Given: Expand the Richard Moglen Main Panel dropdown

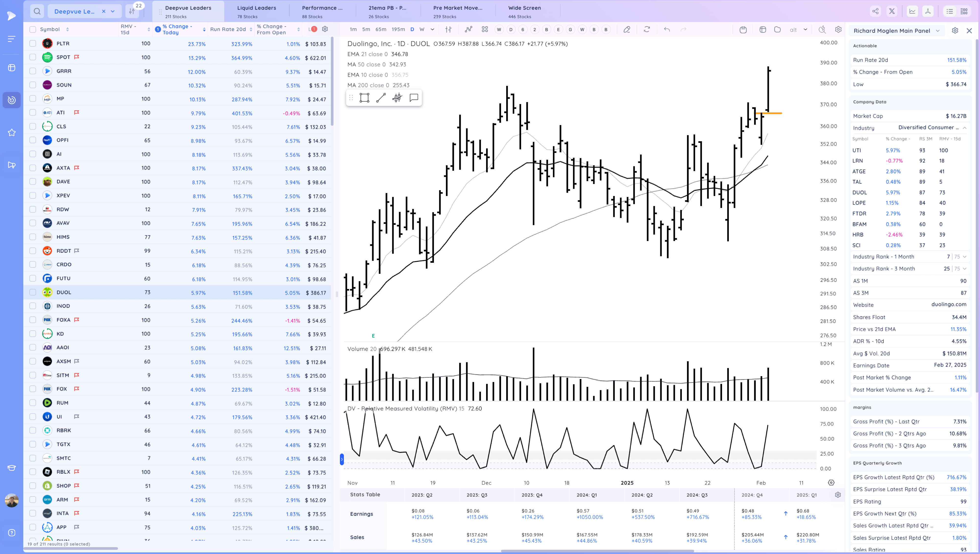Looking at the screenshot, I should point(938,31).
